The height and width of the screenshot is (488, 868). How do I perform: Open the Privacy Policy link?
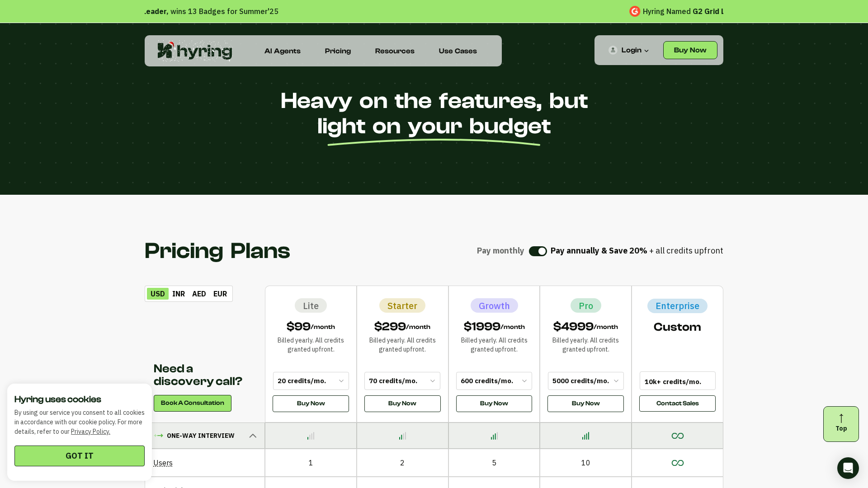click(x=90, y=432)
